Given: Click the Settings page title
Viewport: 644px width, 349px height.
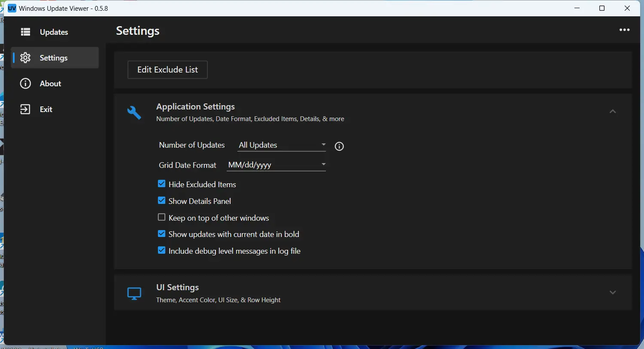Looking at the screenshot, I should coord(138,31).
